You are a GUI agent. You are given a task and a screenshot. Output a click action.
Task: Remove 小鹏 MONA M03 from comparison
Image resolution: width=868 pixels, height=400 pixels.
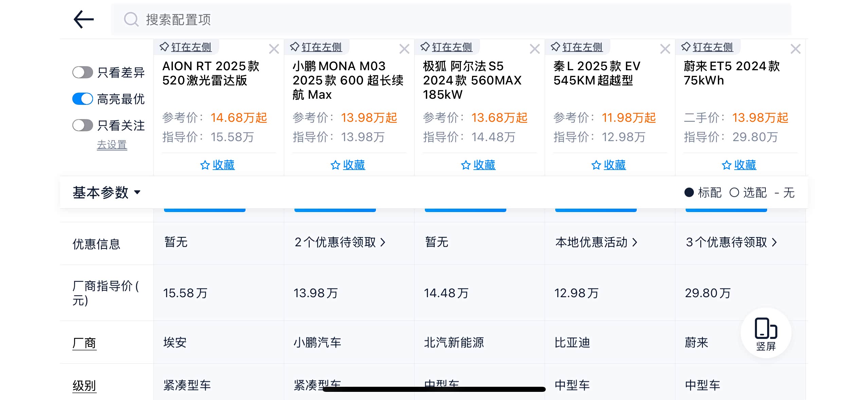404,49
